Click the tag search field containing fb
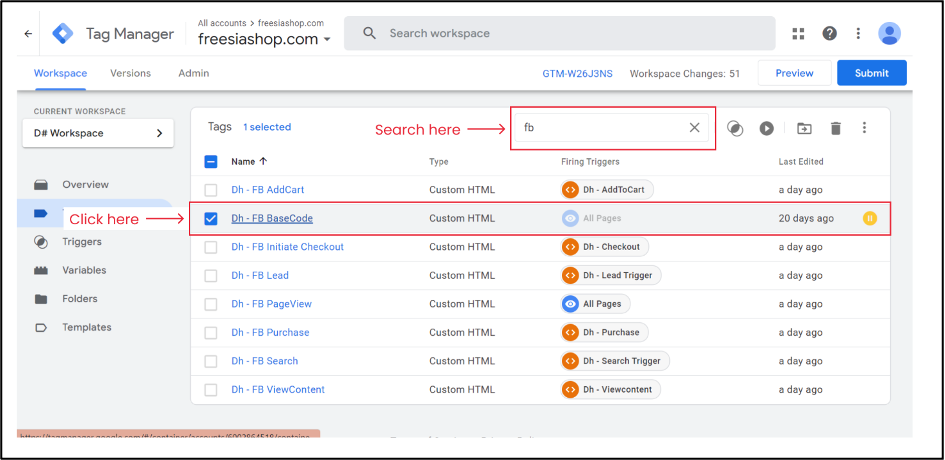This screenshot has height=460, width=945. [x=612, y=128]
